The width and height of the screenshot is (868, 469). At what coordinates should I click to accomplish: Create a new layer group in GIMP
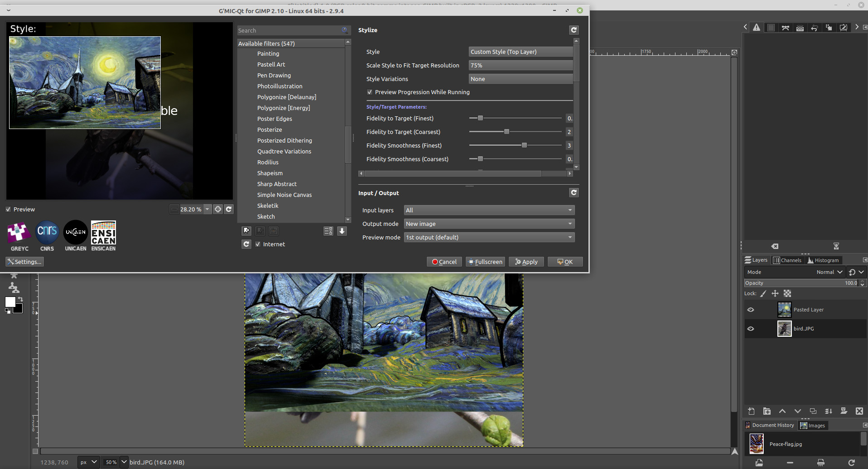[767, 411]
